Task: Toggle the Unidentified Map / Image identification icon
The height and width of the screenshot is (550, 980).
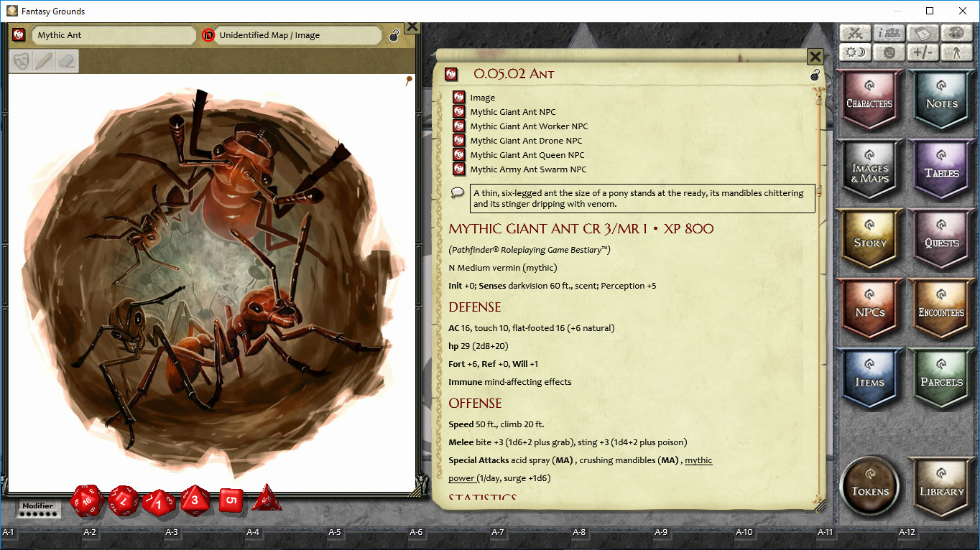Action: (x=208, y=34)
